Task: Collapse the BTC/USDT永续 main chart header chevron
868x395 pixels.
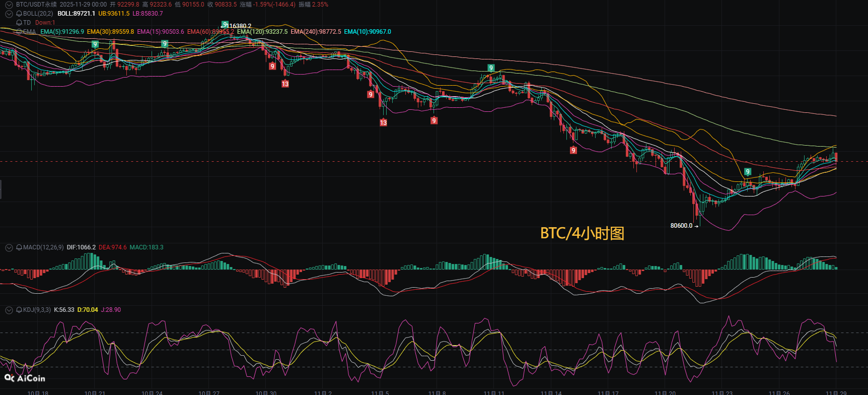Action: point(9,5)
